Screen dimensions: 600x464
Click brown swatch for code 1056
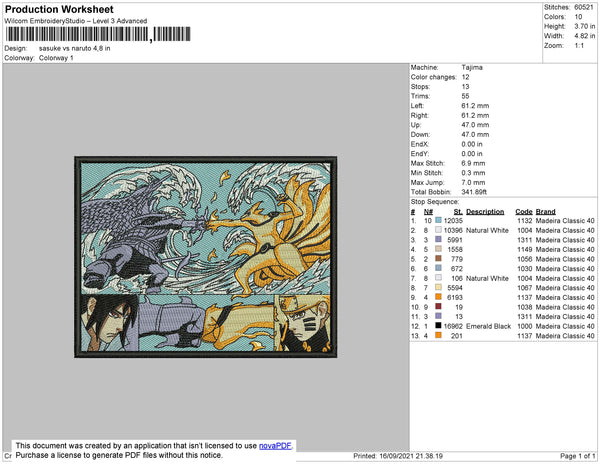point(438,259)
